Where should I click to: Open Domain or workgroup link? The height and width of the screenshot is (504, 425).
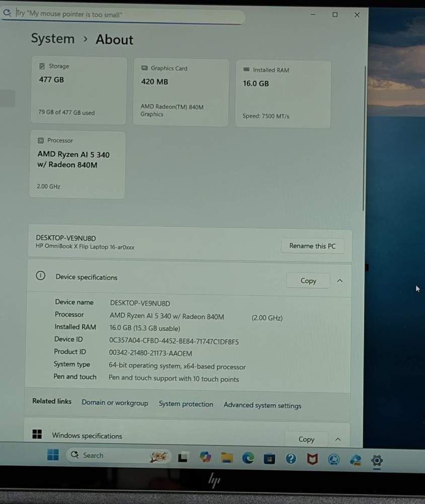[115, 403]
